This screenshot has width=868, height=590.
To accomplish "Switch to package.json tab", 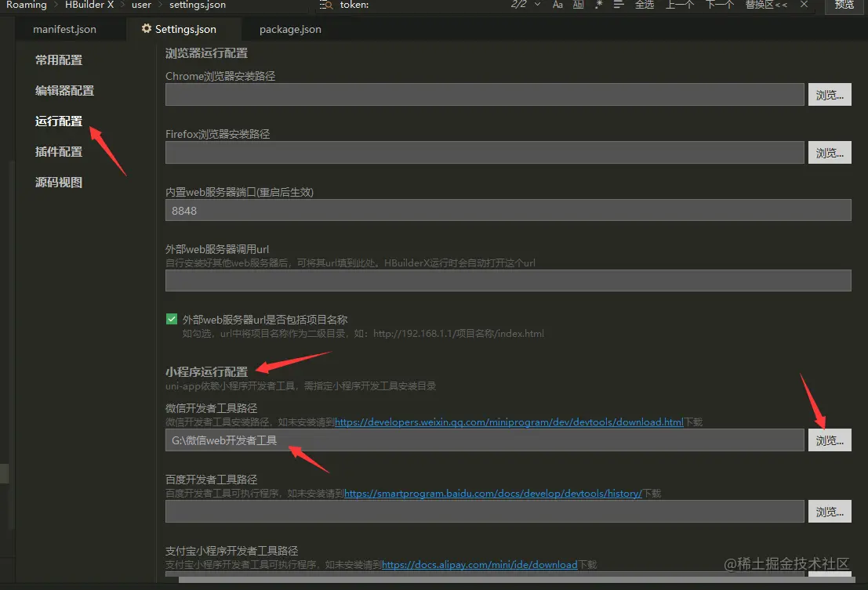I will tap(290, 29).
